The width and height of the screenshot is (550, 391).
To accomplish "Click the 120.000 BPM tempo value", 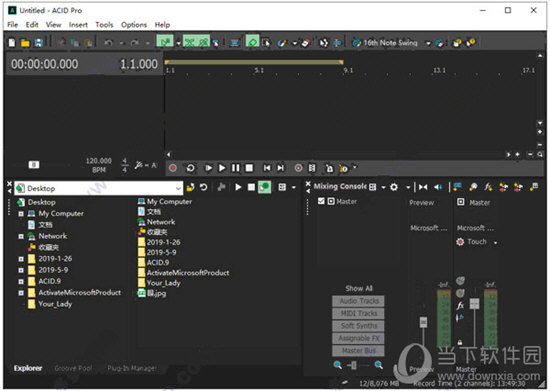I will [x=99, y=161].
